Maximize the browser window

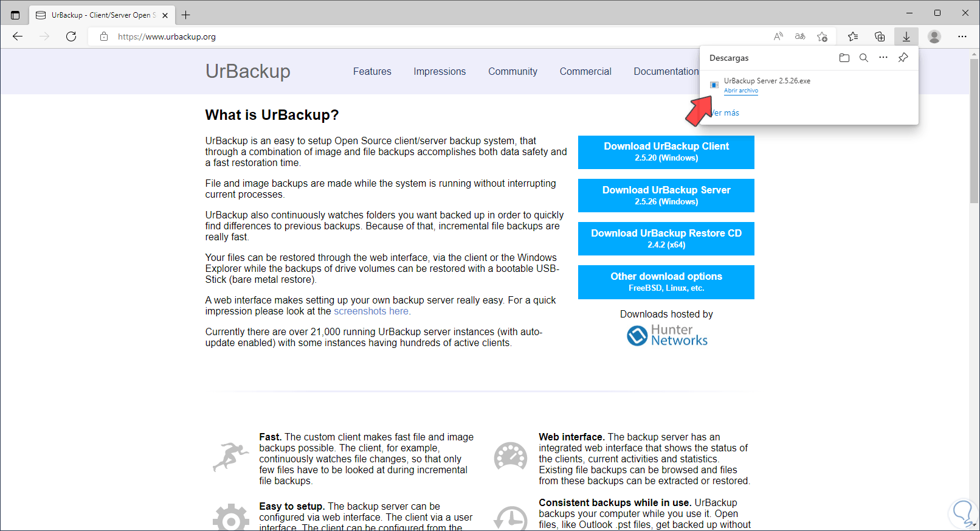pos(937,13)
